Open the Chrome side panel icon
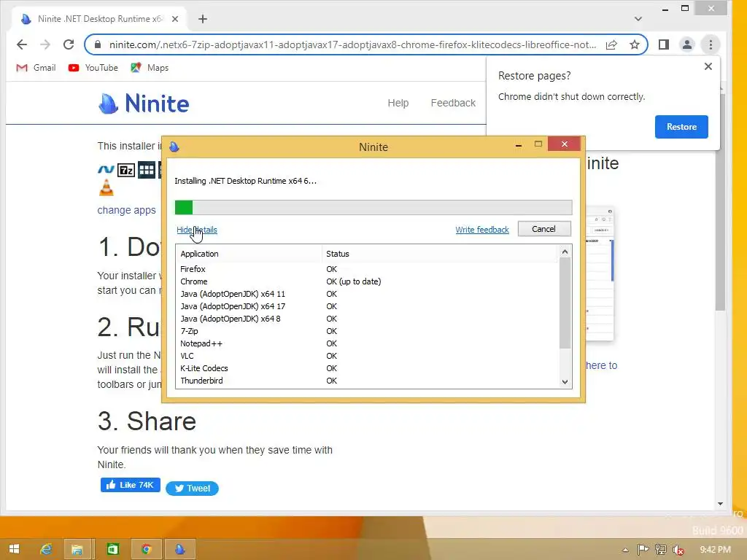Screen dimensions: 747x560 (664, 44)
